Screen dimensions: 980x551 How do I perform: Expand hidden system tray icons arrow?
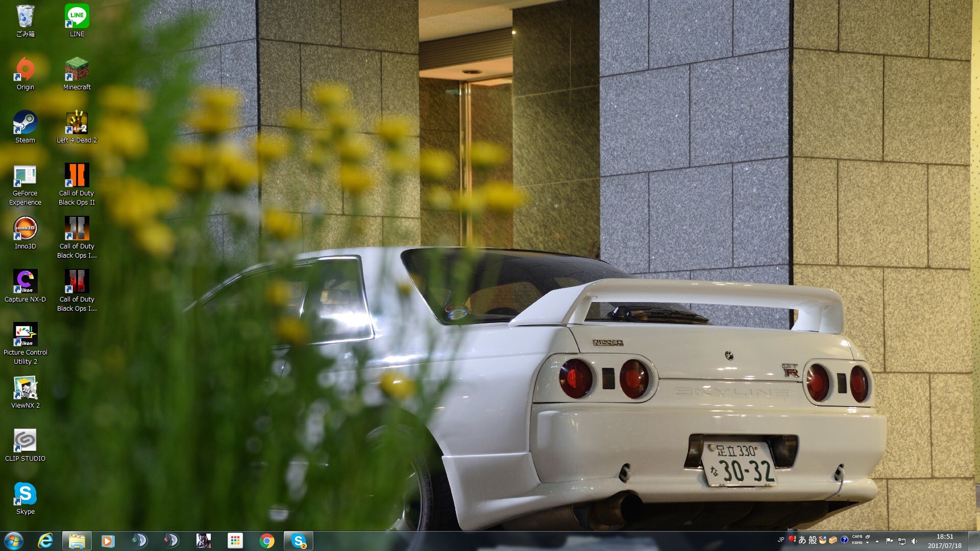click(x=877, y=541)
